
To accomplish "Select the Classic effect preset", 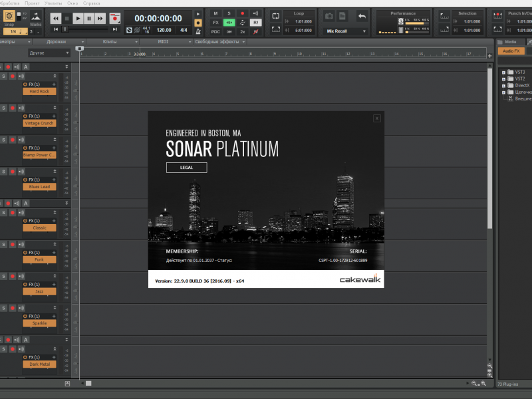I will pyautogui.click(x=39, y=228).
